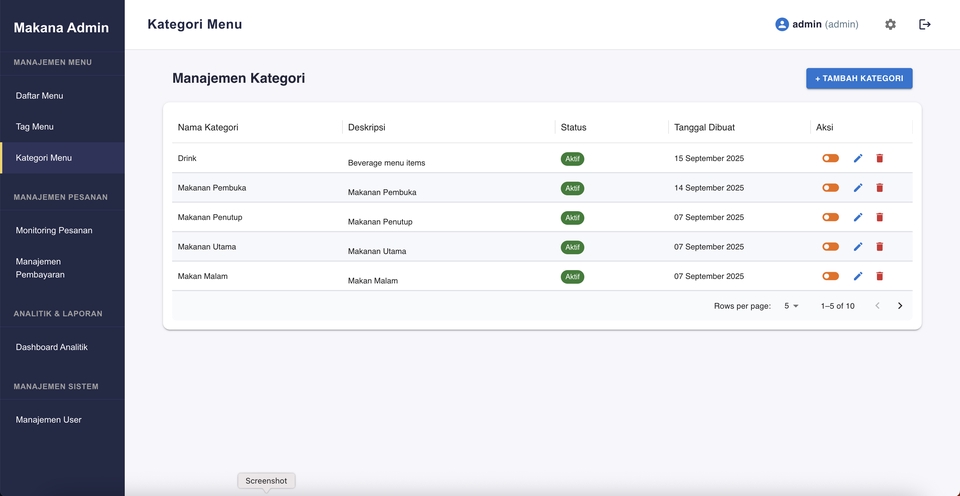Open settings via the gear icon
The height and width of the screenshot is (496, 960).
click(x=890, y=25)
